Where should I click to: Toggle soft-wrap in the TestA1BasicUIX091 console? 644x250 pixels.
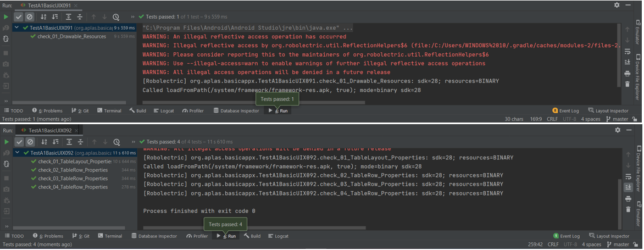(x=628, y=51)
